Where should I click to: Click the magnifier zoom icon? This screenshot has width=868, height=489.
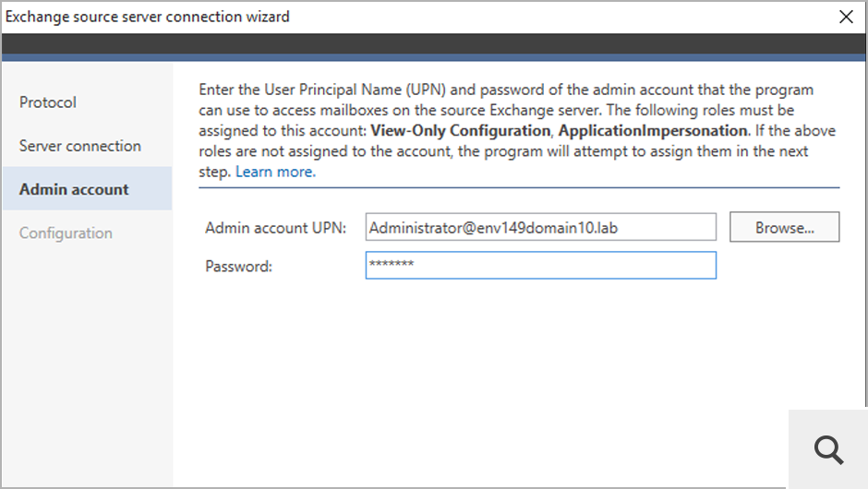click(828, 449)
